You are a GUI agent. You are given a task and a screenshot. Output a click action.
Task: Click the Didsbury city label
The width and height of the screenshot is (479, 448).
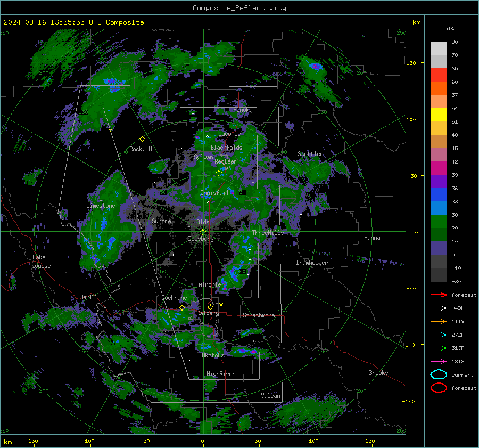point(201,239)
